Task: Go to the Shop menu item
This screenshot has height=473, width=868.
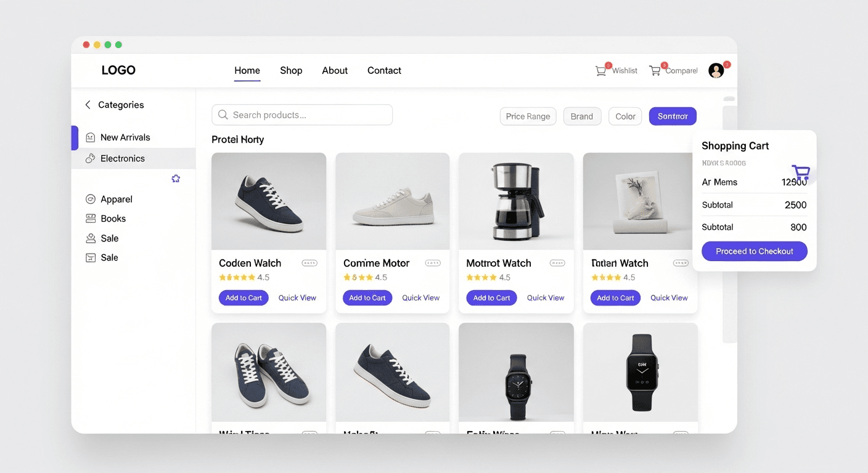Action: pos(291,71)
